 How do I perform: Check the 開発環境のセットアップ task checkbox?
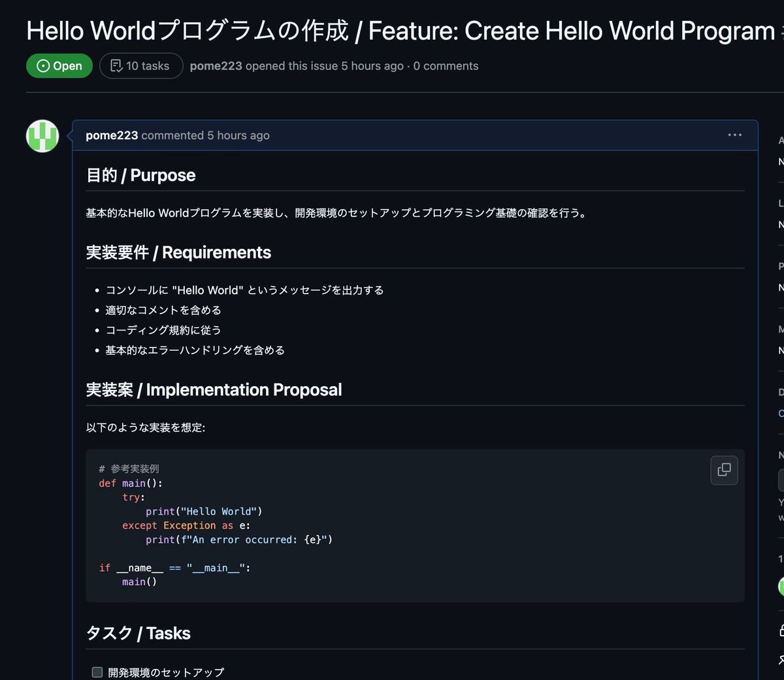97,671
